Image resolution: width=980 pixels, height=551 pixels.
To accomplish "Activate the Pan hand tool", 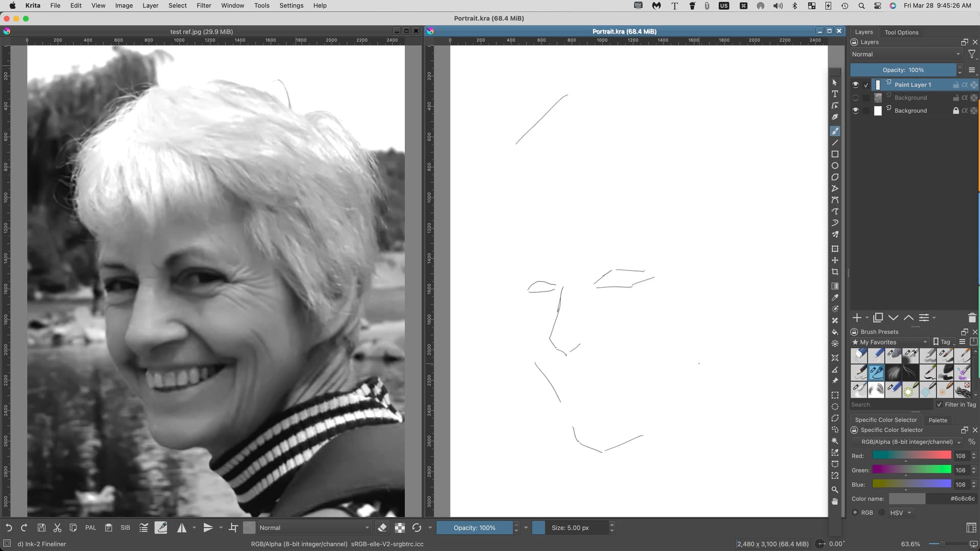I will tap(835, 501).
